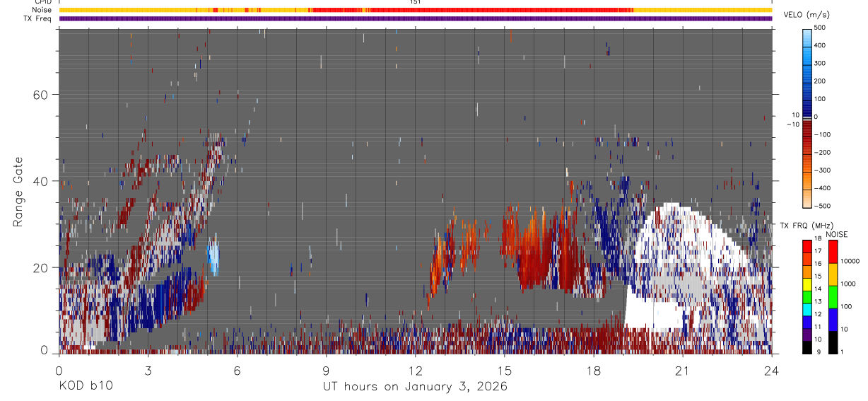Click the 'TX Freq' row label
Screen dimensions: 868x401
37,18
